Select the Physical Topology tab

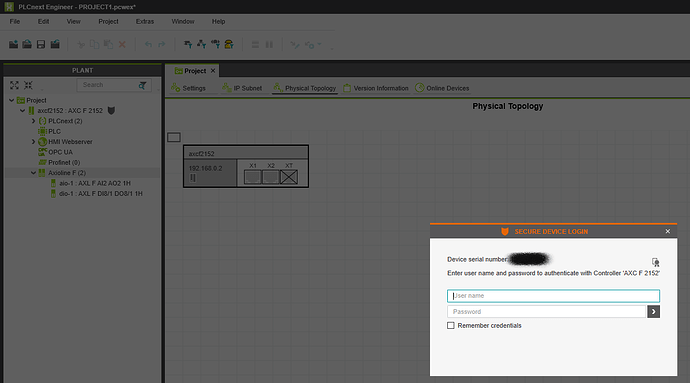click(x=305, y=88)
